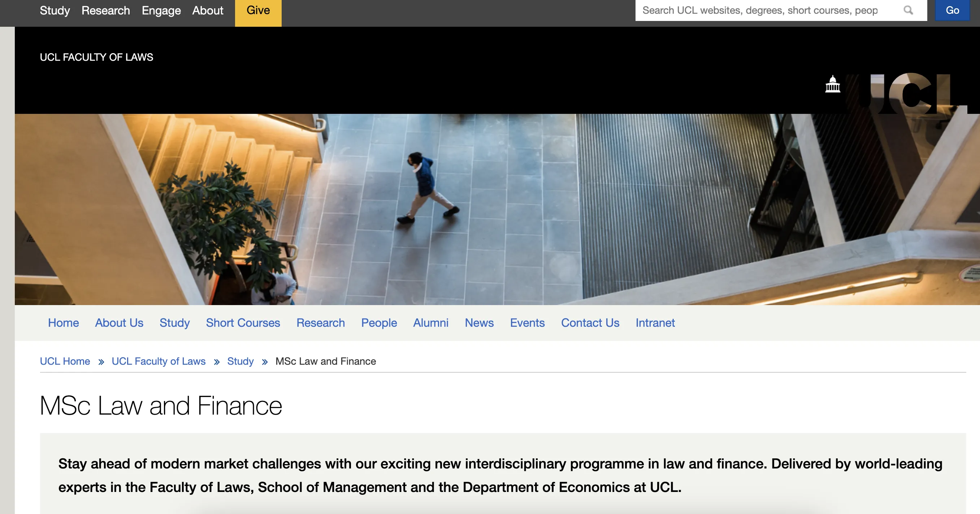Open the Intranet link
Screen dimensions: 980x514
coord(655,323)
